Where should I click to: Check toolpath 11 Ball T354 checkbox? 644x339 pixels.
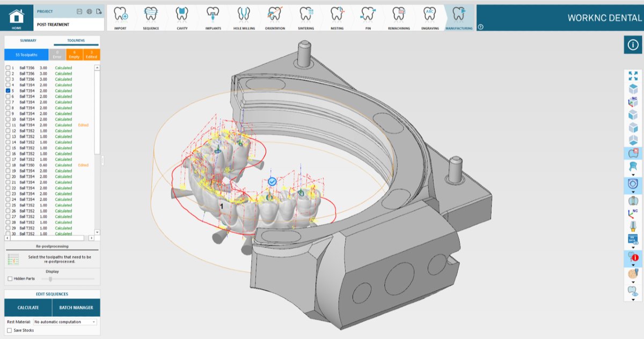click(x=8, y=125)
